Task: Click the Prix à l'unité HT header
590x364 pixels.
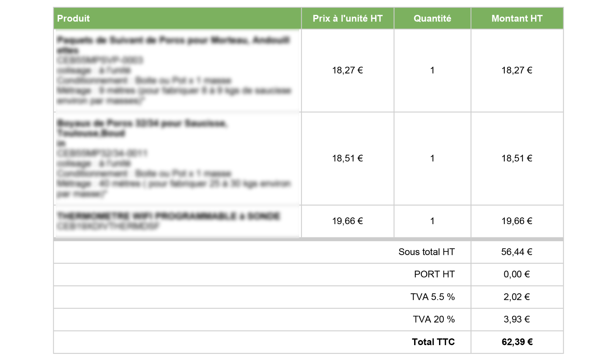Action: (347, 19)
